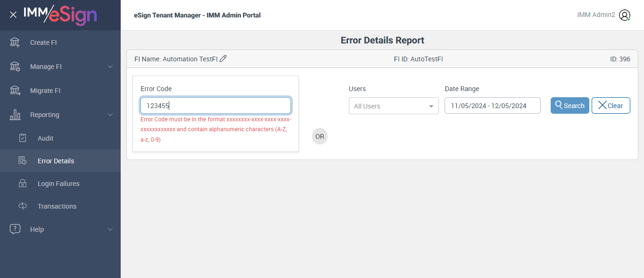Click the Help question mark icon
Screen dimensions: 644x278
click(15, 229)
